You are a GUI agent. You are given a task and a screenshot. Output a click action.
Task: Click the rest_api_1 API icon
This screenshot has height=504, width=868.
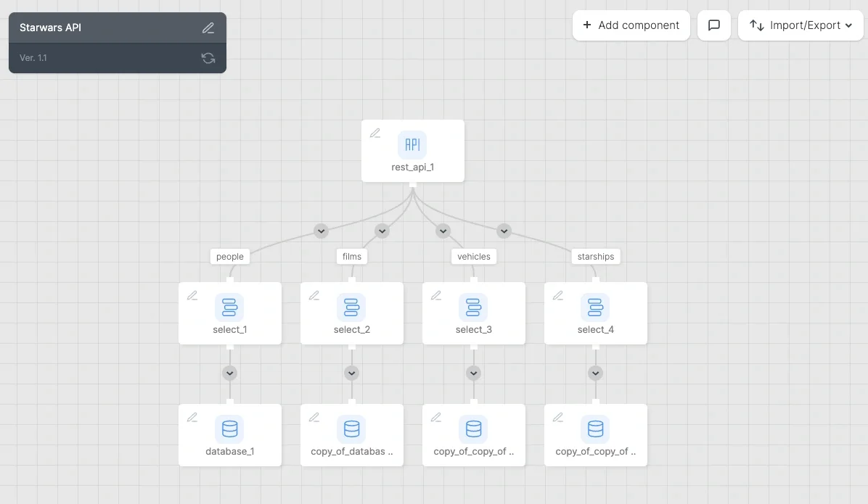[412, 145]
